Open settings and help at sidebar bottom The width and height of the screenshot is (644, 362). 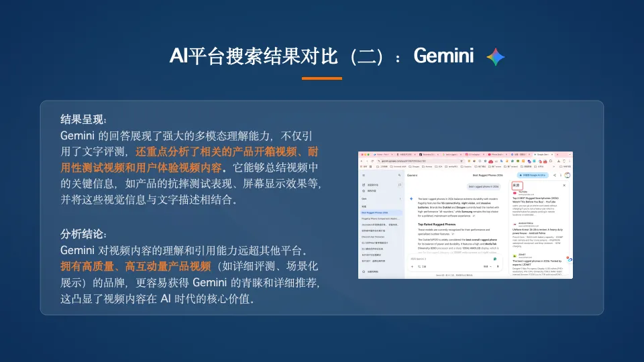(x=371, y=271)
